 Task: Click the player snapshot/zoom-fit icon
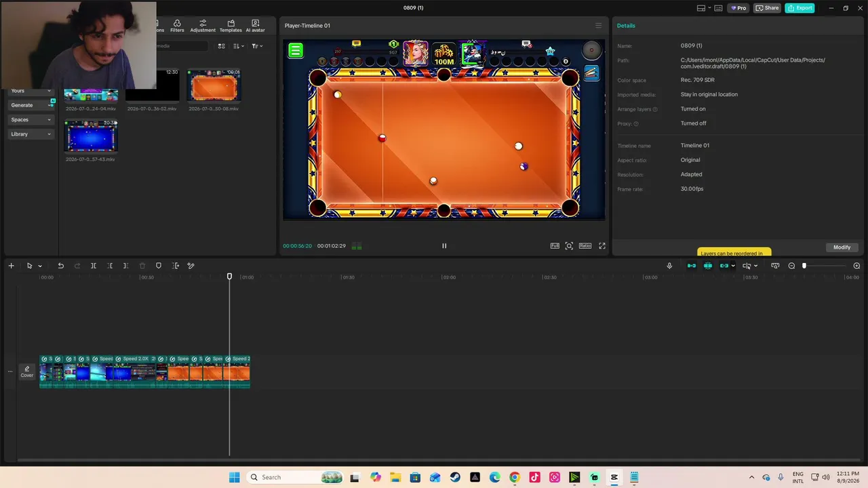click(569, 246)
